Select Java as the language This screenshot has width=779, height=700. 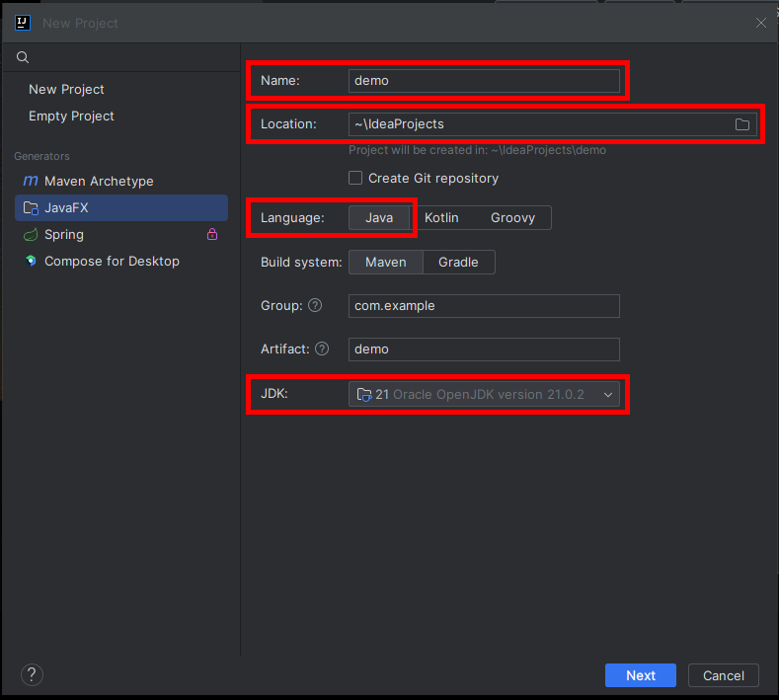pyautogui.click(x=379, y=217)
